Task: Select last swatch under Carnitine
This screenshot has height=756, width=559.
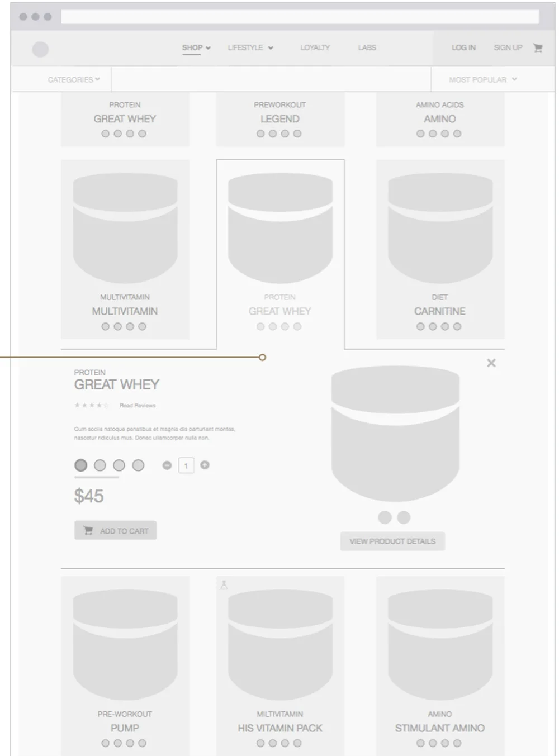Action: point(458,327)
